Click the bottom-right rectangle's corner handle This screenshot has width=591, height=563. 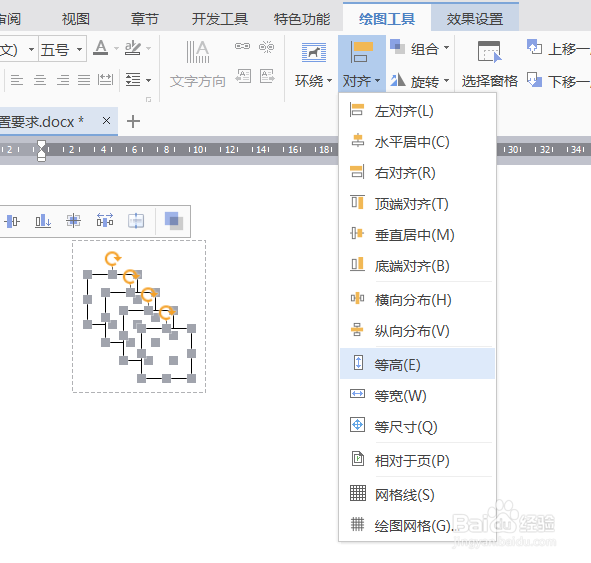click(x=191, y=378)
